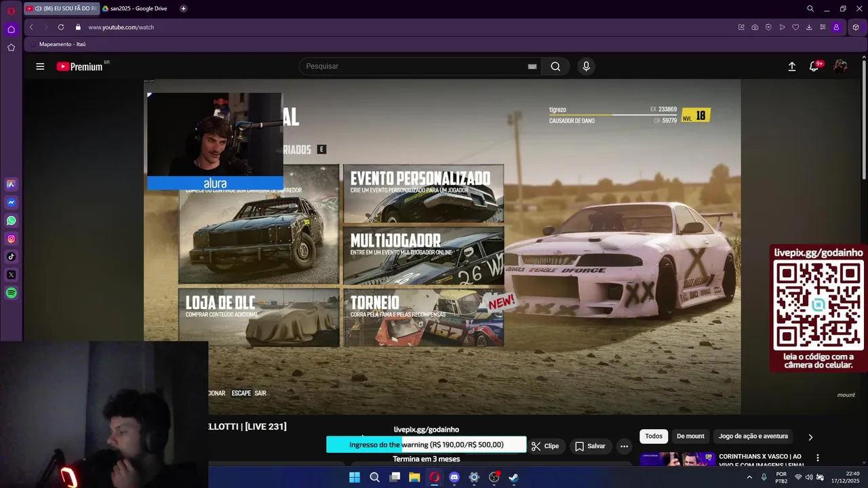The width and height of the screenshot is (868, 488).
Task: Open TikTok in Opera sidebar
Action: [11, 257]
